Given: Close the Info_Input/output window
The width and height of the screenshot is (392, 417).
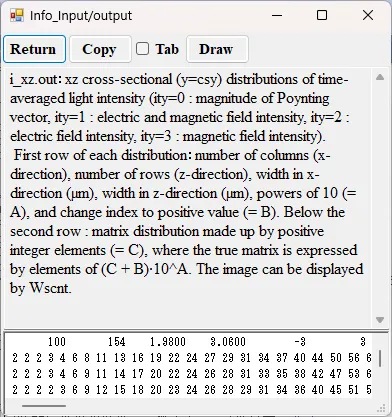Looking at the screenshot, I should click(x=368, y=15).
